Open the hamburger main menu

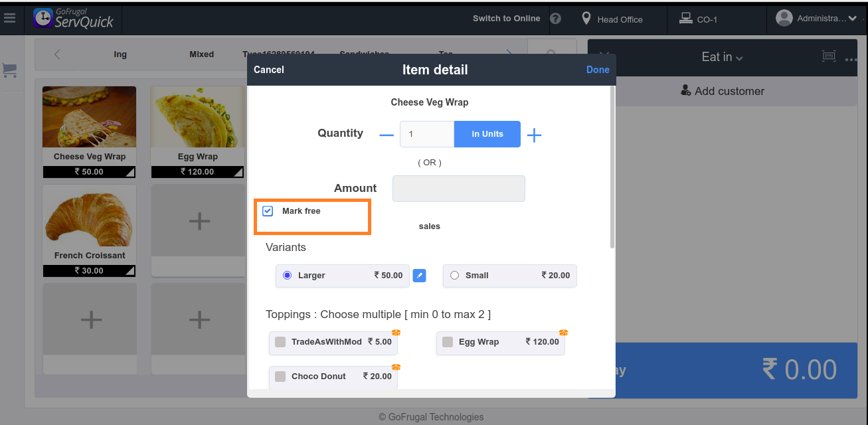(9, 19)
